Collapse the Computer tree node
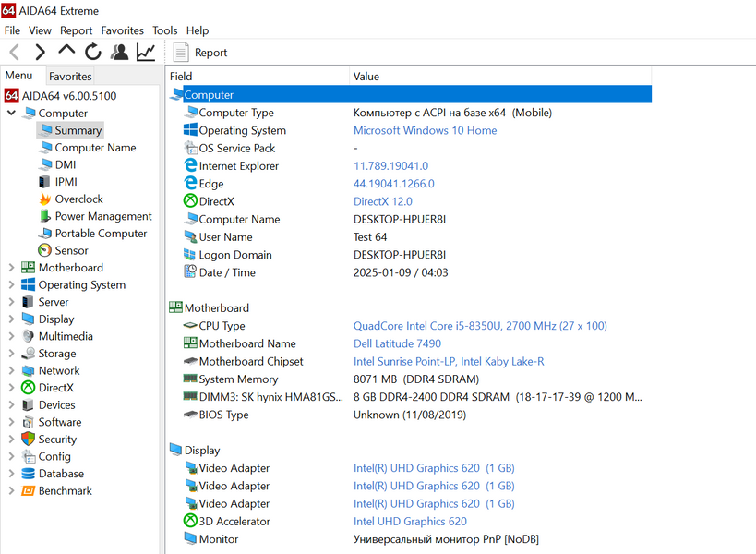The height and width of the screenshot is (554, 756). click(x=12, y=113)
